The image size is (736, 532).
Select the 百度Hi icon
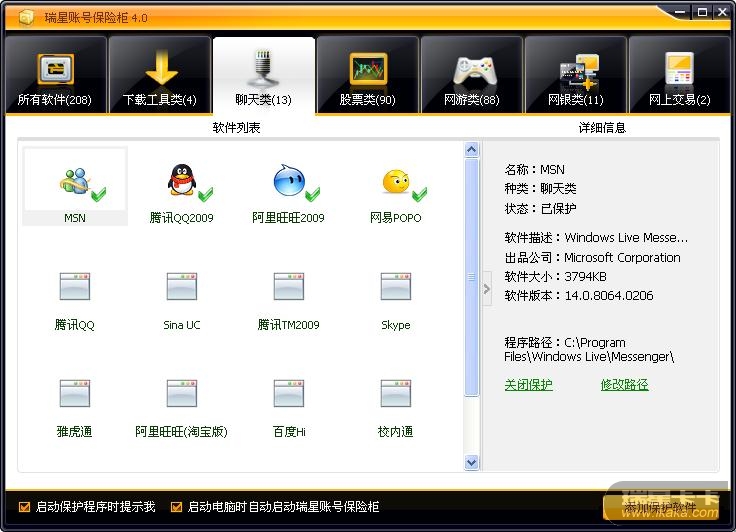289,393
